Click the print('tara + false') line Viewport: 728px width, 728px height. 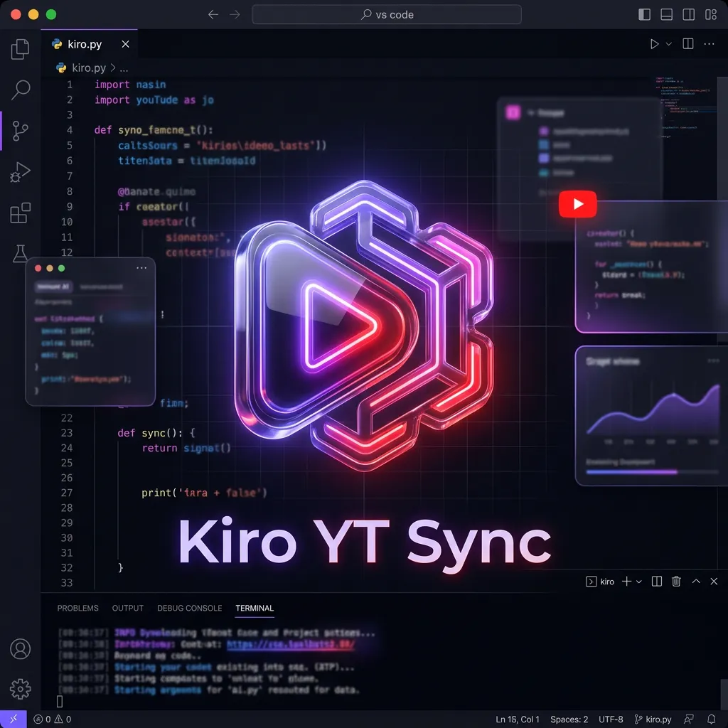click(204, 493)
